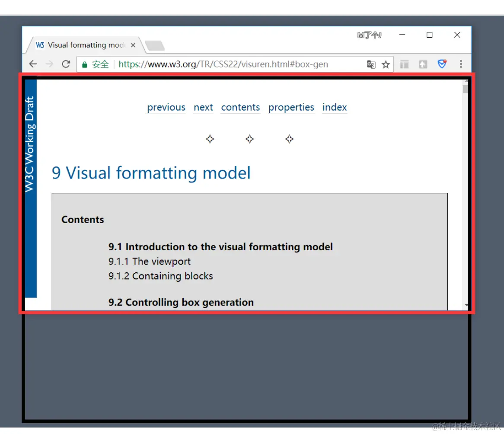This screenshot has width=504, height=434.
Task: Follow the 'next' link
Action: point(203,107)
